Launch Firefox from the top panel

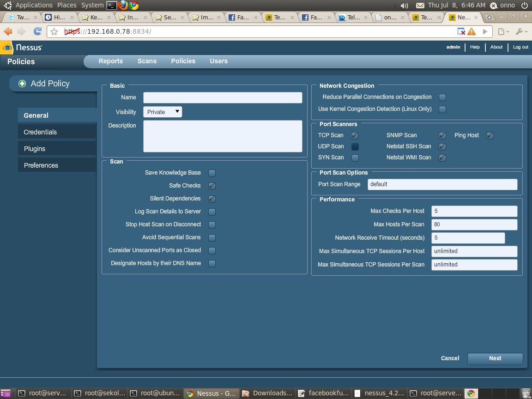[123, 5]
